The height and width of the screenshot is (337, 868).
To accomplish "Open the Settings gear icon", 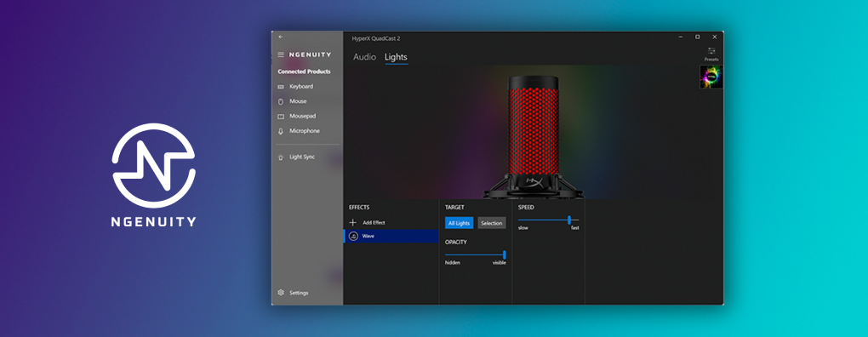I will (281, 293).
